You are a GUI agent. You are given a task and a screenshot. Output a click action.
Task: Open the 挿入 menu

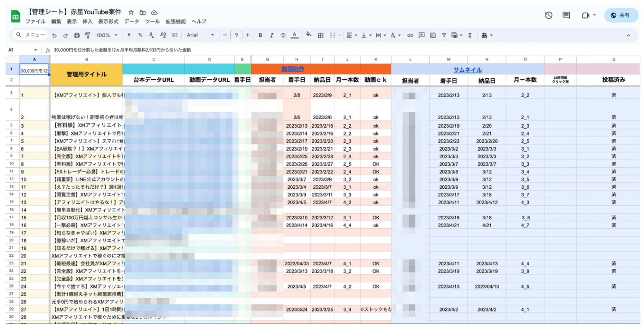point(87,22)
